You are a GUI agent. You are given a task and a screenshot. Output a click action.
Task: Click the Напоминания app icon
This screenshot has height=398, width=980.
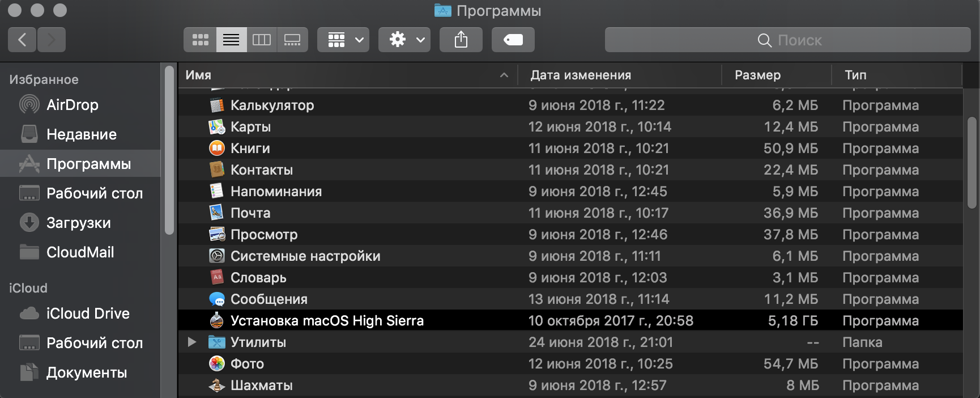[x=216, y=191]
